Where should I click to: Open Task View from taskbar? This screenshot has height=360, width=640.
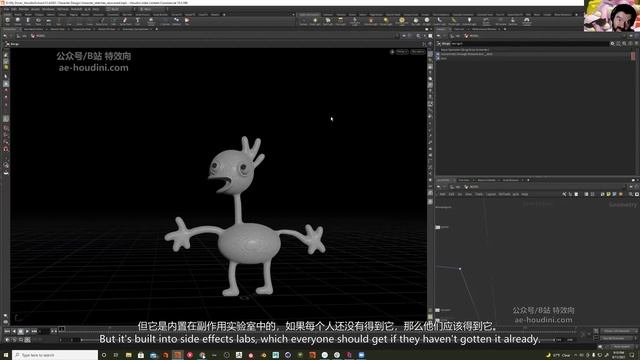(116, 355)
